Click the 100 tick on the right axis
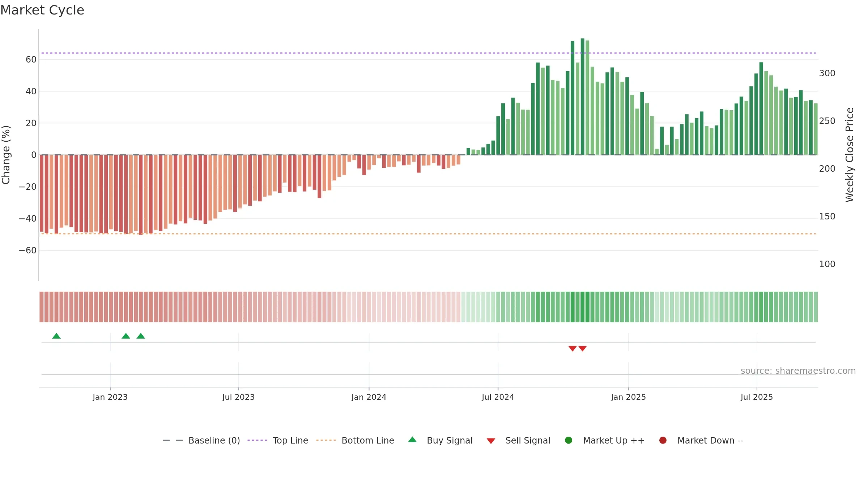 (x=827, y=264)
